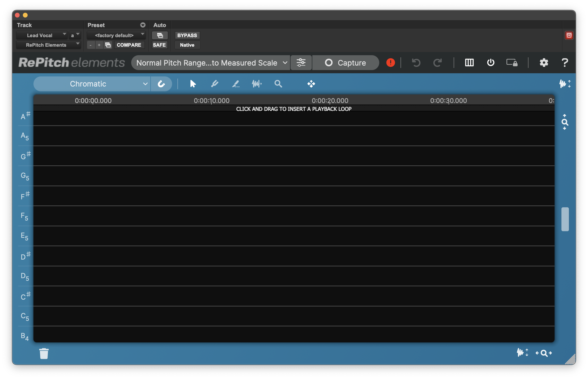Image resolution: width=588 pixels, height=379 pixels.
Task: Toggle the BYPASS button
Action: pyautogui.click(x=187, y=35)
